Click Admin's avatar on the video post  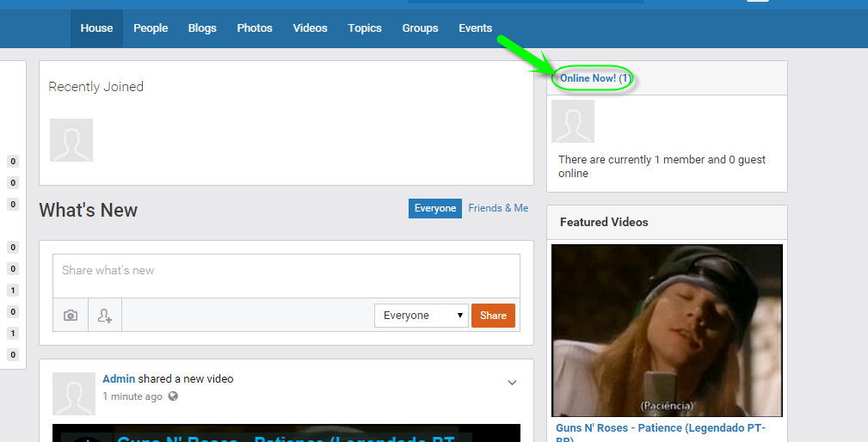tap(74, 394)
